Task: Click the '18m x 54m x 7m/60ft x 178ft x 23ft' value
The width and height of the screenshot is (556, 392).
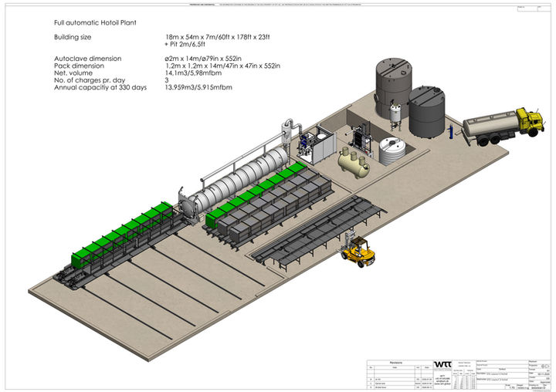Action: [x=217, y=37]
